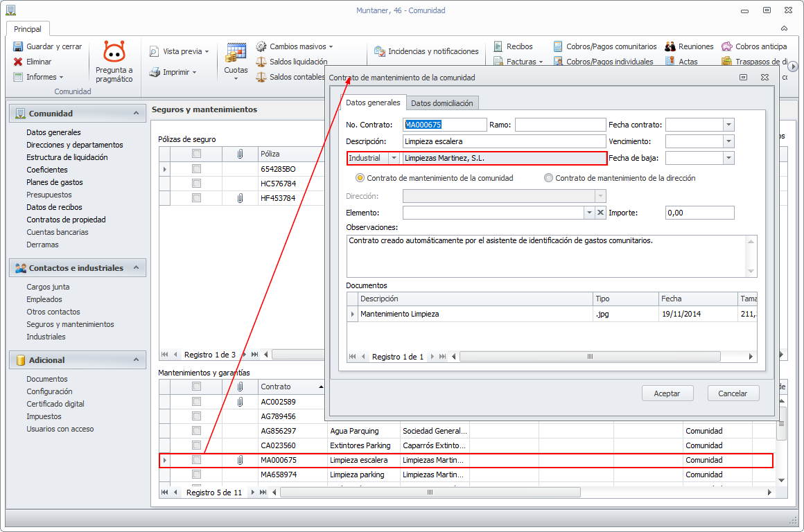Click the Importe input field
This screenshot has height=532, width=804.
point(699,213)
